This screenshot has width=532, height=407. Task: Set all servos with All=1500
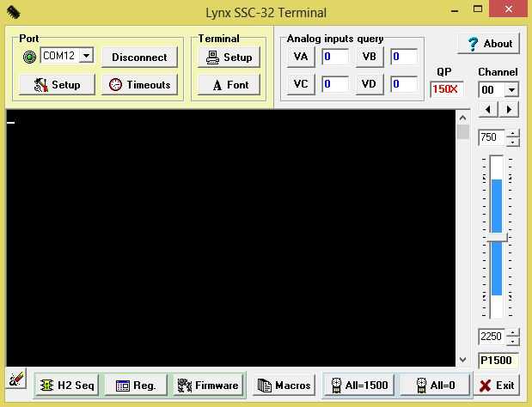pyautogui.click(x=359, y=385)
